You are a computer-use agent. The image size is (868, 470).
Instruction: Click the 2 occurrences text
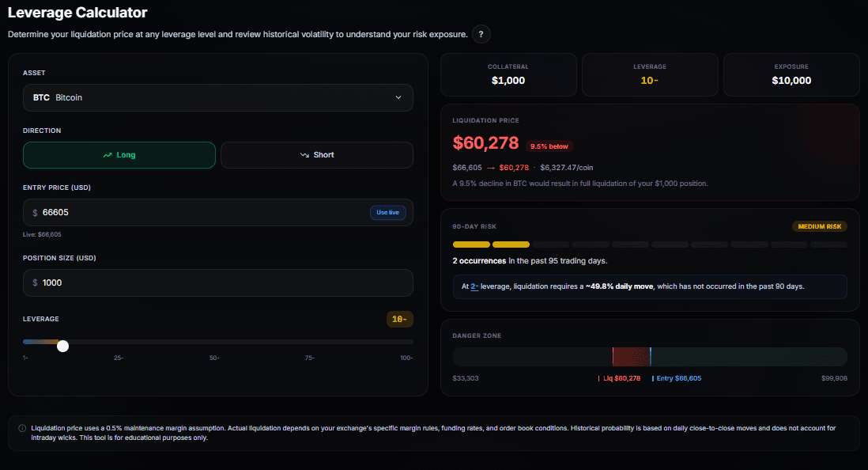479,261
